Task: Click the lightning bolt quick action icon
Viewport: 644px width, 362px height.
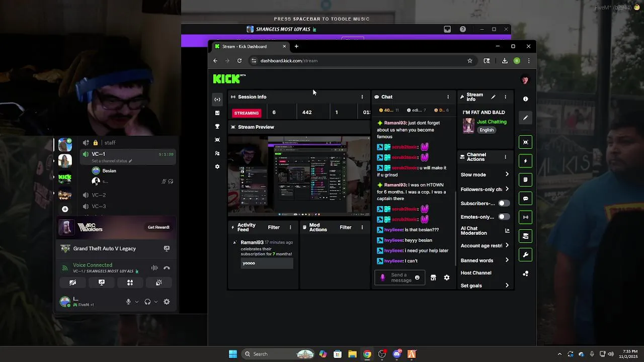Action: pos(525,161)
